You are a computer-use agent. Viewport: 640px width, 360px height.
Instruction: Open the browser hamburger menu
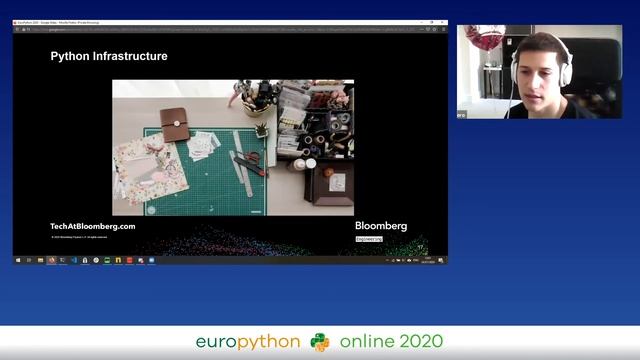(x=443, y=29)
